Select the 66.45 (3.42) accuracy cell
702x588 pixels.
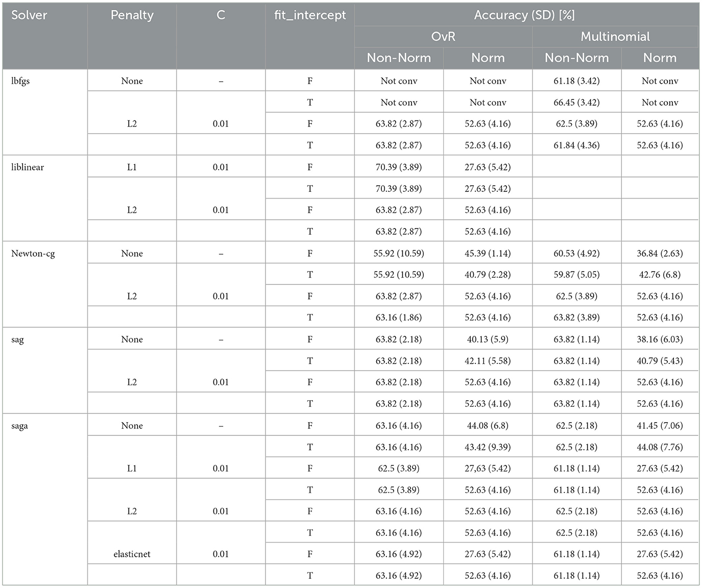(576, 103)
